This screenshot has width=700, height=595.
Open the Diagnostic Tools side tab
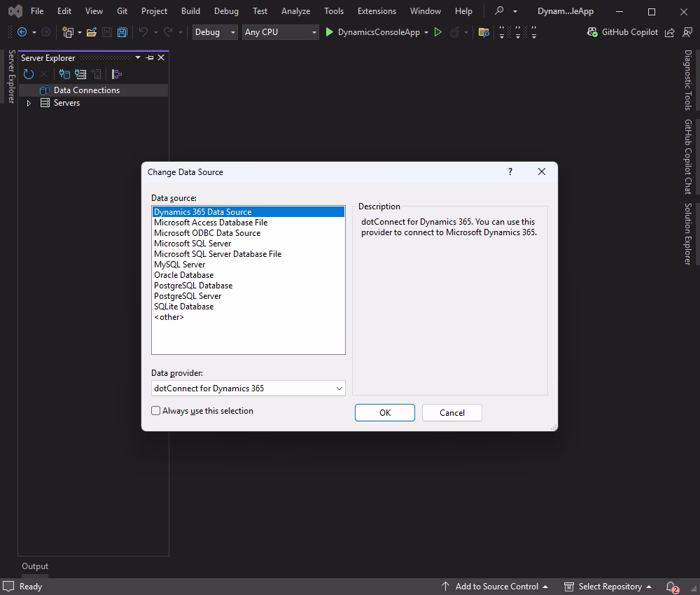[x=688, y=80]
